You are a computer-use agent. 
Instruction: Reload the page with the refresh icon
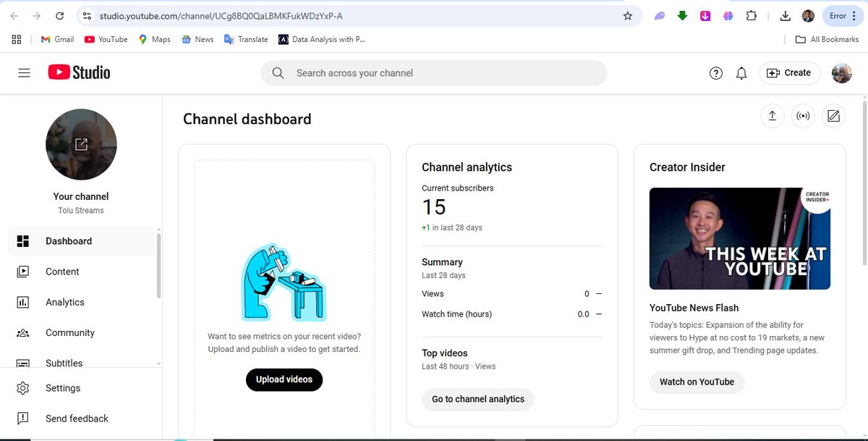tap(60, 16)
